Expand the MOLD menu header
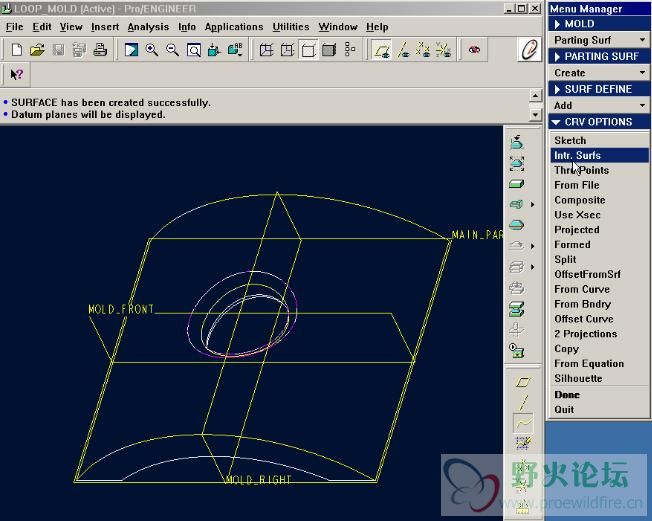652x521 pixels. [598, 24]
